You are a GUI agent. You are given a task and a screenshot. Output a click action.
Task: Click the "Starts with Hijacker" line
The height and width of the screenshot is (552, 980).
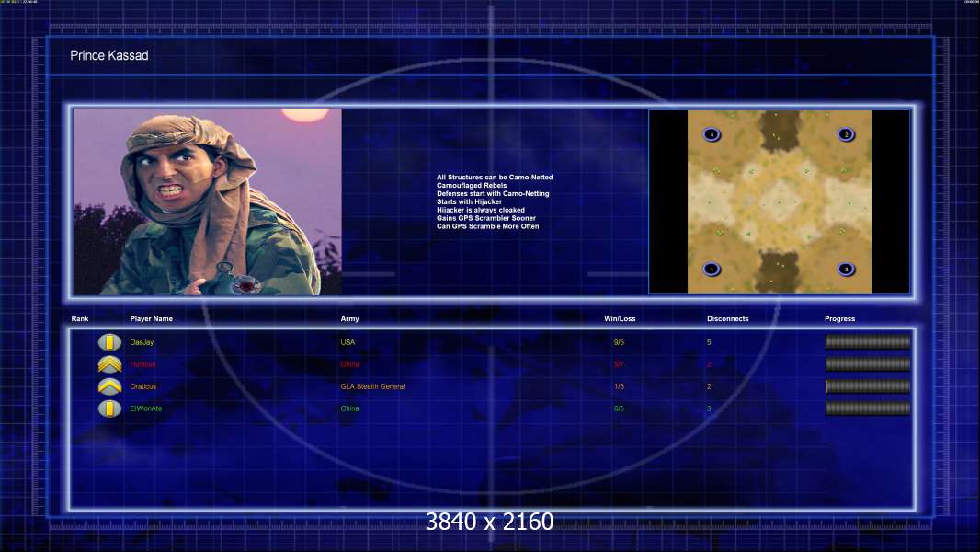pos(470,201)
